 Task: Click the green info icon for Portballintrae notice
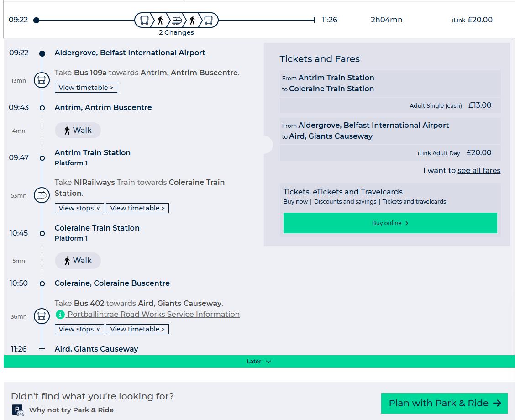click(60, 315)
